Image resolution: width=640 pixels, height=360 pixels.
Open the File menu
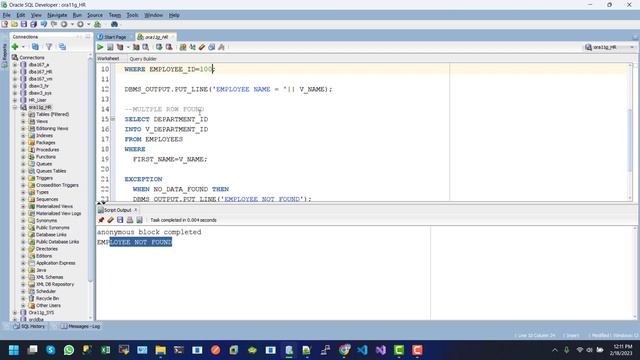point(7,15)
